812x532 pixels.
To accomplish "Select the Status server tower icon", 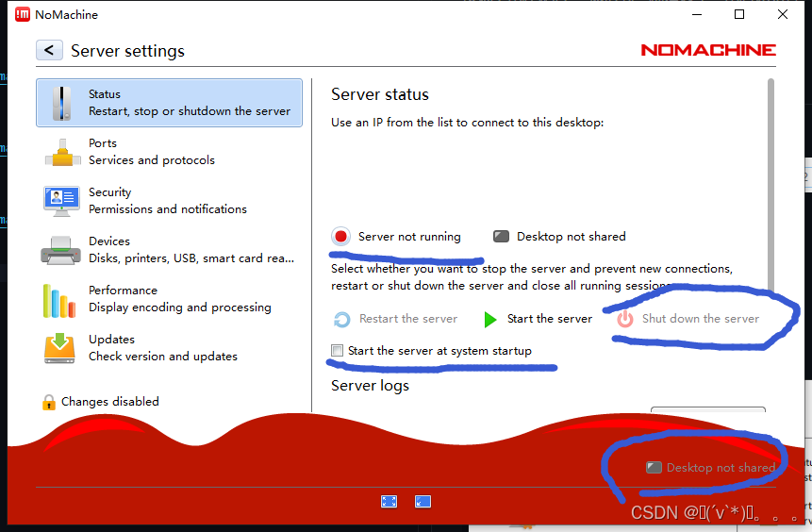I will tap(61, 103).
